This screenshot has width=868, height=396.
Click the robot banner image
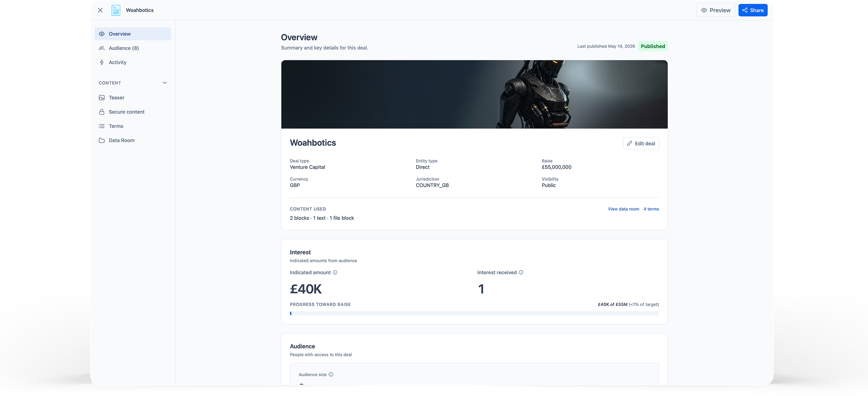pos(474,94)
